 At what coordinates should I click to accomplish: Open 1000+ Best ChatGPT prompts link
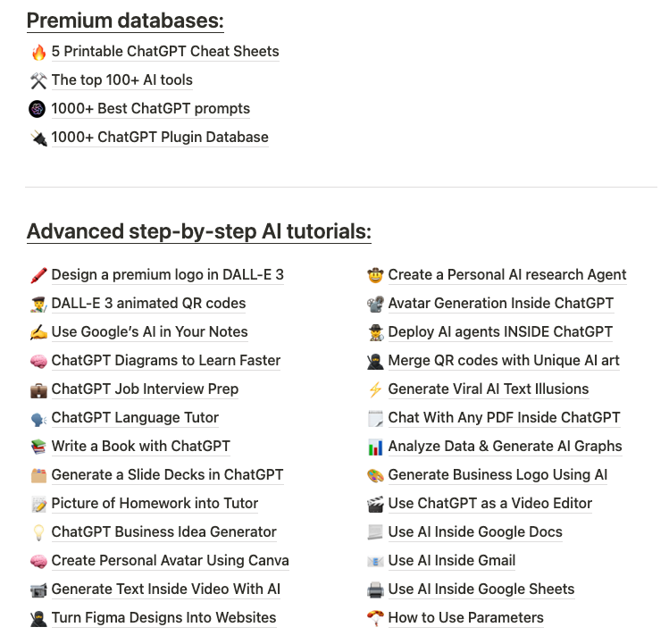150,109
